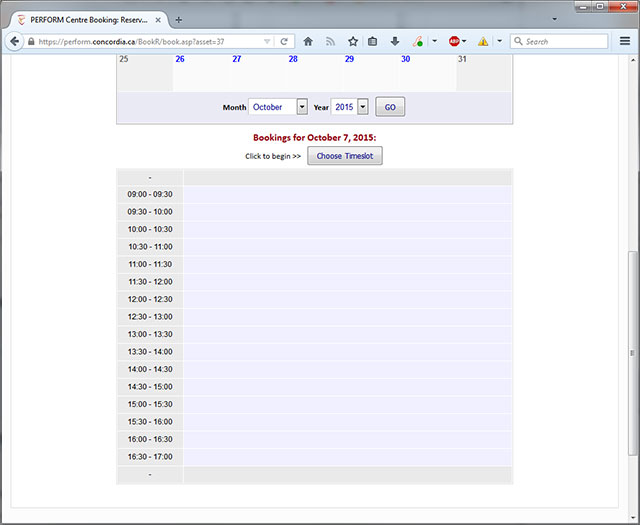Select calendar date 30

click(405, 59)
